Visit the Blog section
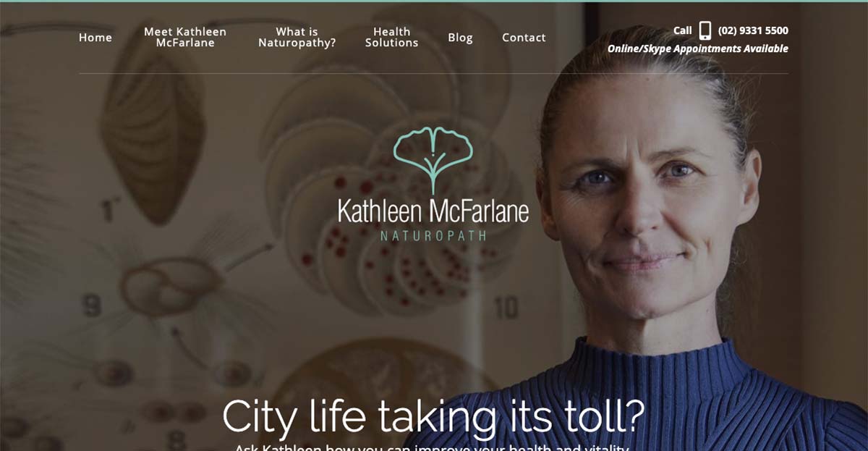The width and height of the screenshot is (868, 451). point(460,38)
